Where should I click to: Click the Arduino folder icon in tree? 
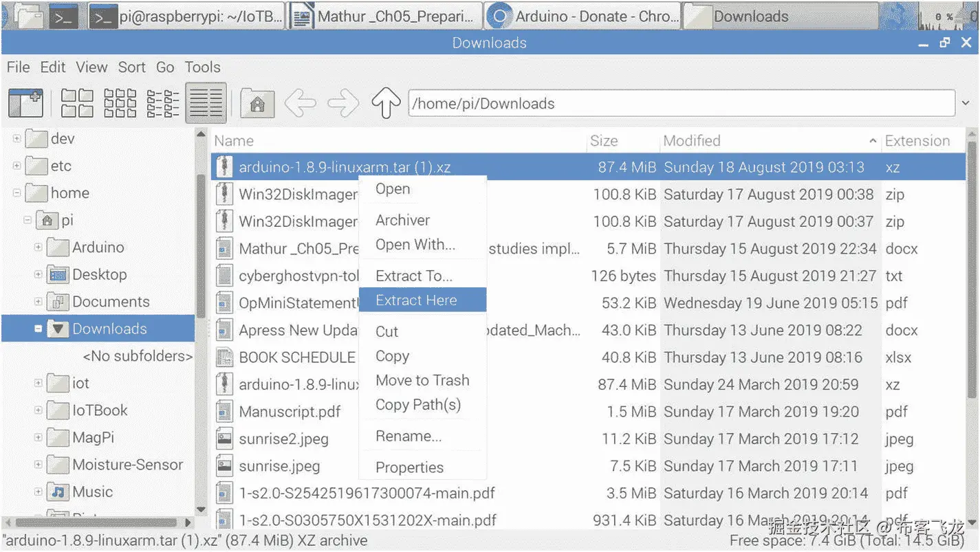click(58, 247)
